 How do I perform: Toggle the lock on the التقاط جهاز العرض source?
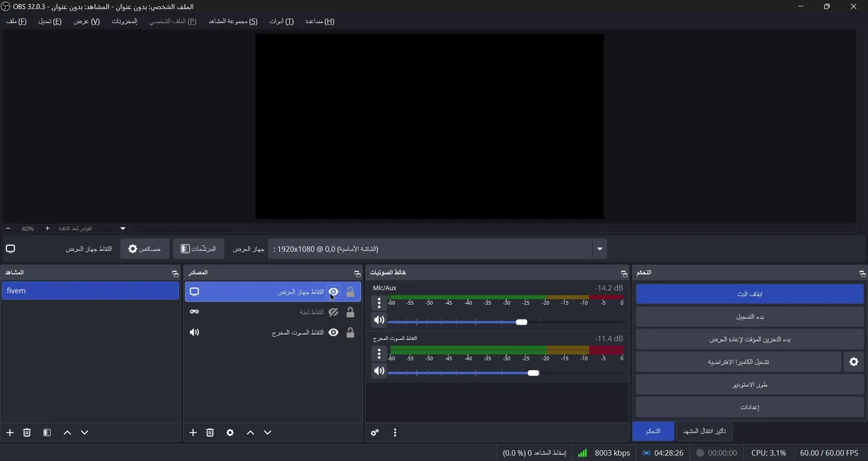350,292
